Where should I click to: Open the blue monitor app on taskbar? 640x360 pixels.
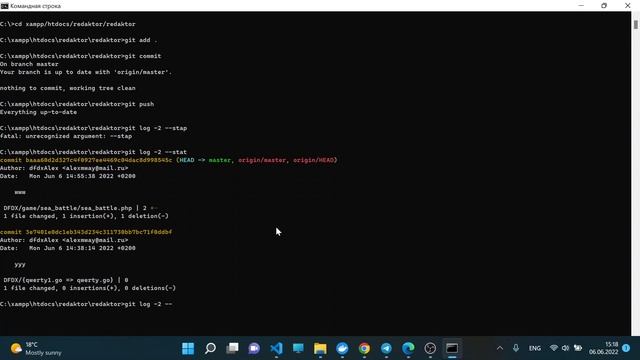(x=298, y=348)
